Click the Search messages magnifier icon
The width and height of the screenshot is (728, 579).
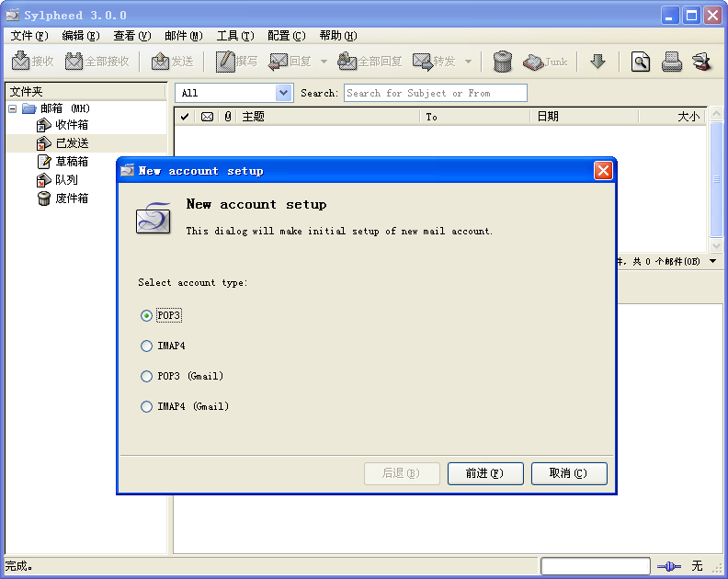coord(641,62)
